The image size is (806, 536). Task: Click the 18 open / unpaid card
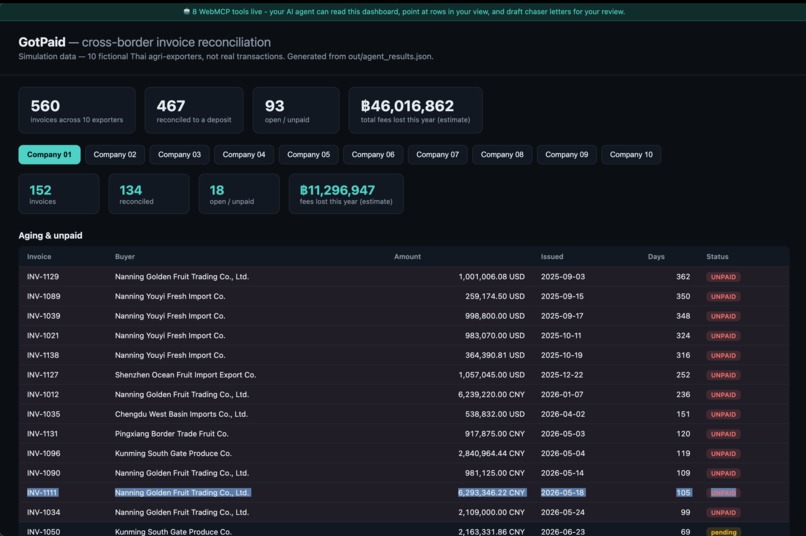(239, 194)
